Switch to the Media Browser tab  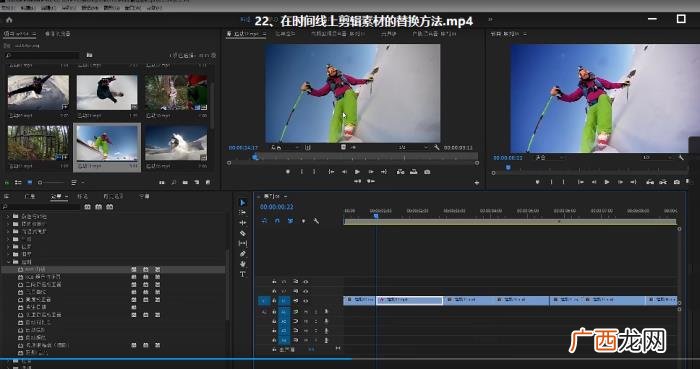[x=58, y=33]
